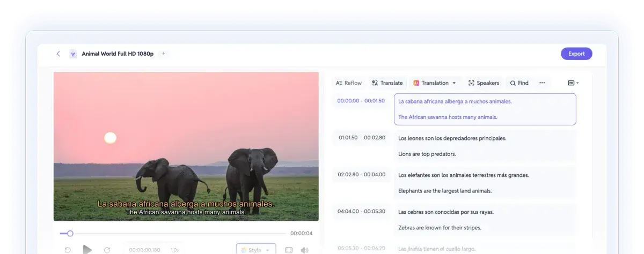The width and height of the screenshot is (644, 254).
Task: Click the video progress slider handle
Action: point(70,233)
